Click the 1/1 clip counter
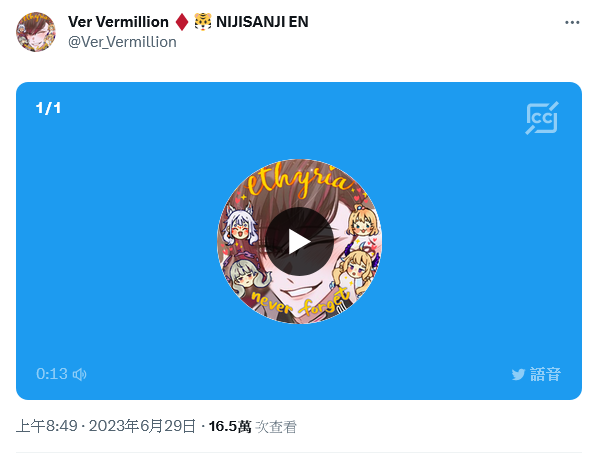The image size is (598, 453). 48,108
